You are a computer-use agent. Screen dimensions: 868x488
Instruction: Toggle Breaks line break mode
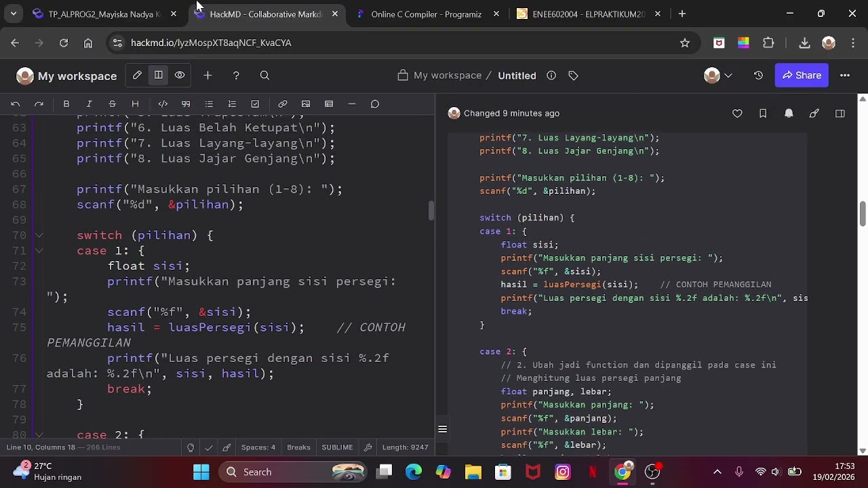pos(298,447)
